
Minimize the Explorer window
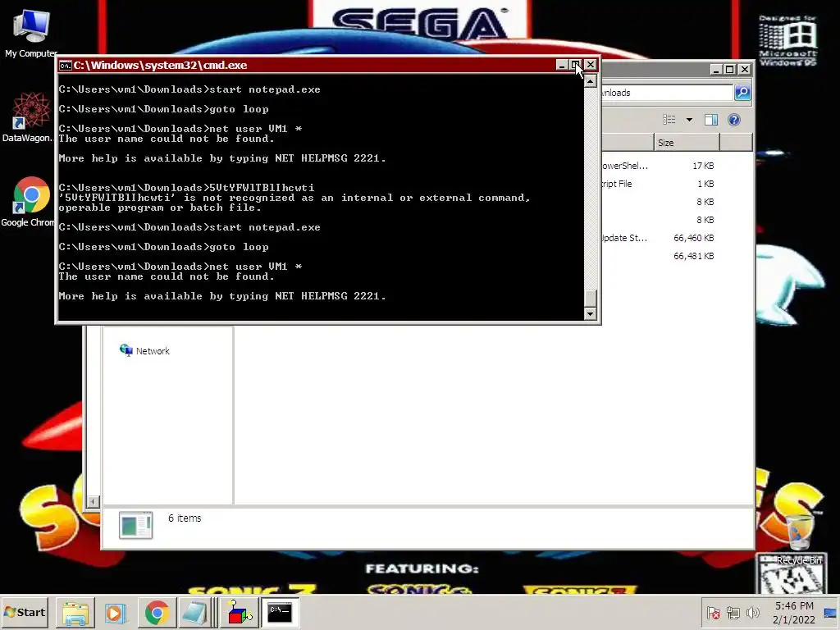pos(716,69)
